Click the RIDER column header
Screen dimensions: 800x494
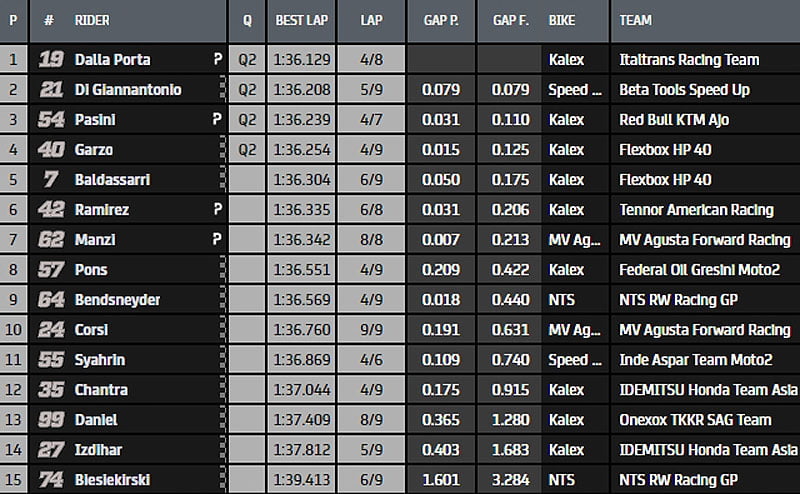coord(92,20)
